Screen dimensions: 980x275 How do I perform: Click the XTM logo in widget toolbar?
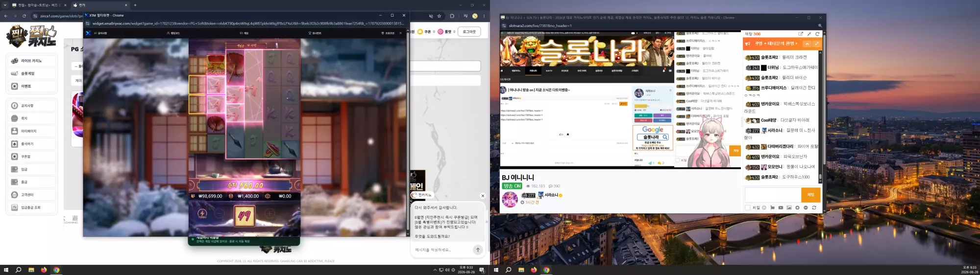pyautogui.click(x=88, y=33)
